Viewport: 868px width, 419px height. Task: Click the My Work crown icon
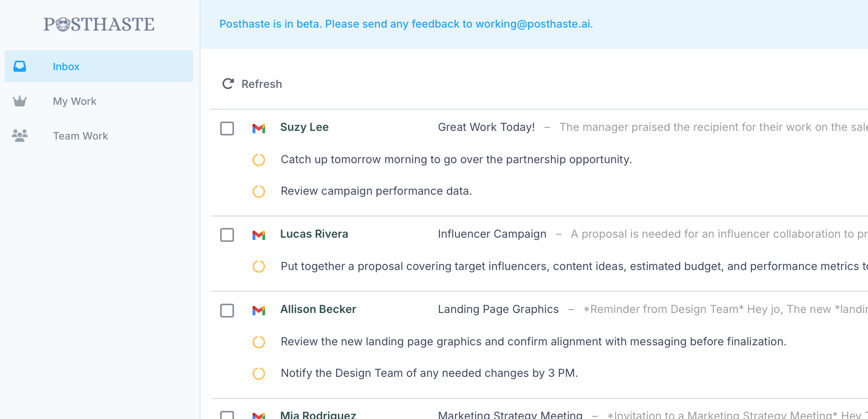coord(20,101)
